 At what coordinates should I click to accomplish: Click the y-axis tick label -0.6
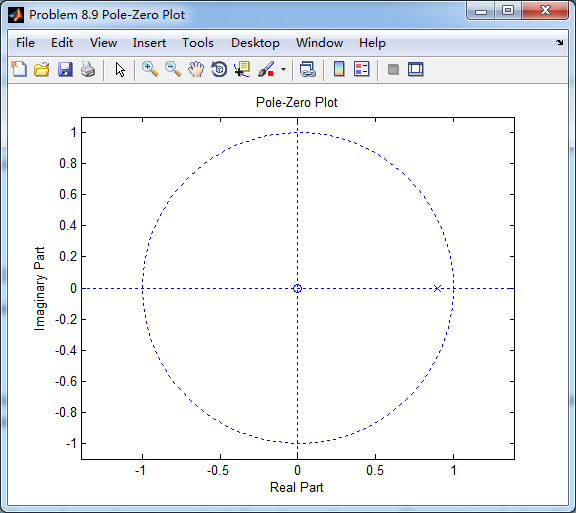[x=66, y=381]
